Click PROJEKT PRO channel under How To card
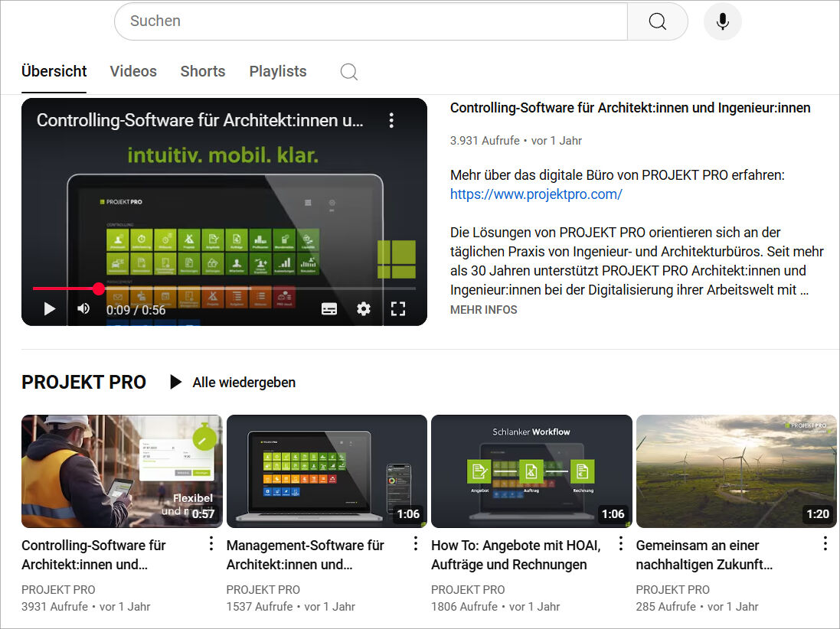 (468, 589)
